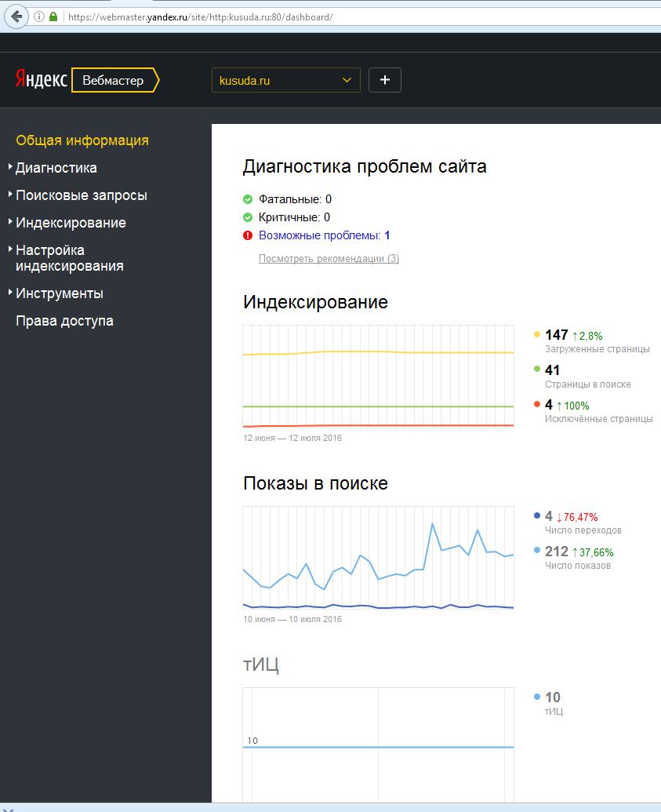Click the 'Загруженные страницы' label
Viewport: 661px width, 812px height.
(x=597, y=350)
